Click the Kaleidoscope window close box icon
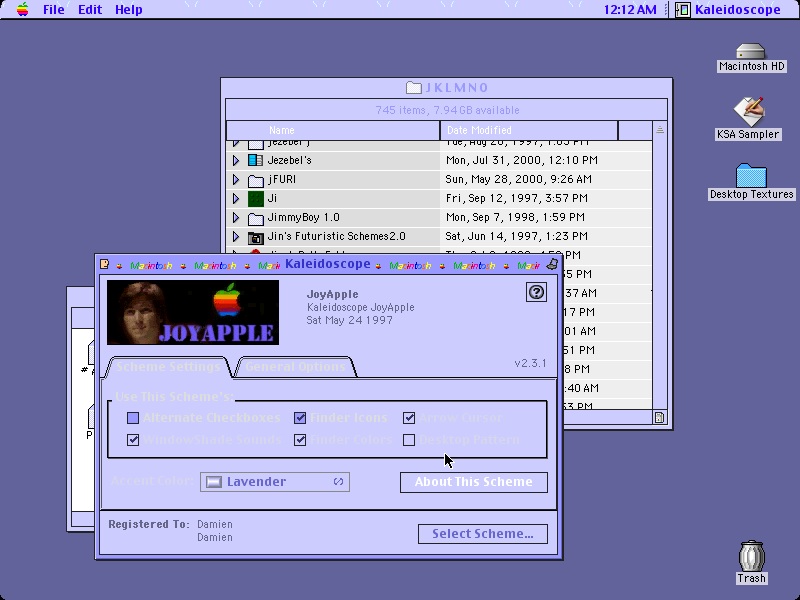Screen dimensions: 800x600 [x=105, y=264]
